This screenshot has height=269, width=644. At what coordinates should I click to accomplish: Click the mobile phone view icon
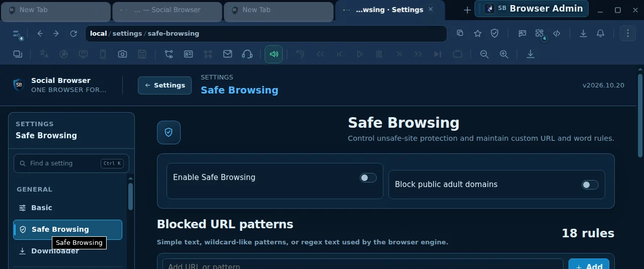[x=103, y=54]
